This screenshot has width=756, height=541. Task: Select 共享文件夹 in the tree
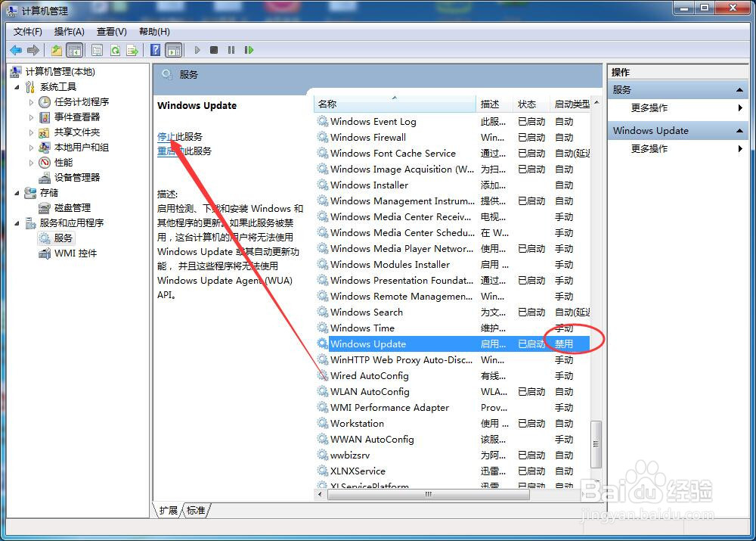tap(77, 132)
